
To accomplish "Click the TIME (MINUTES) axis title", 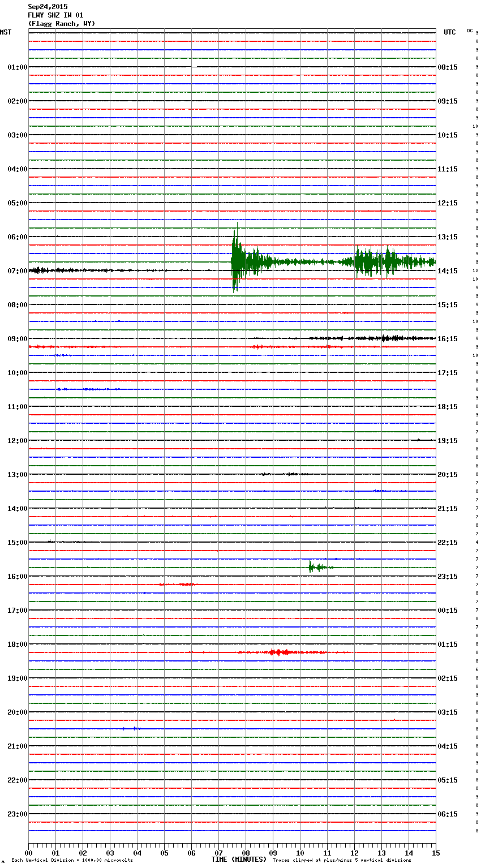I will click(x=239, y=860).
